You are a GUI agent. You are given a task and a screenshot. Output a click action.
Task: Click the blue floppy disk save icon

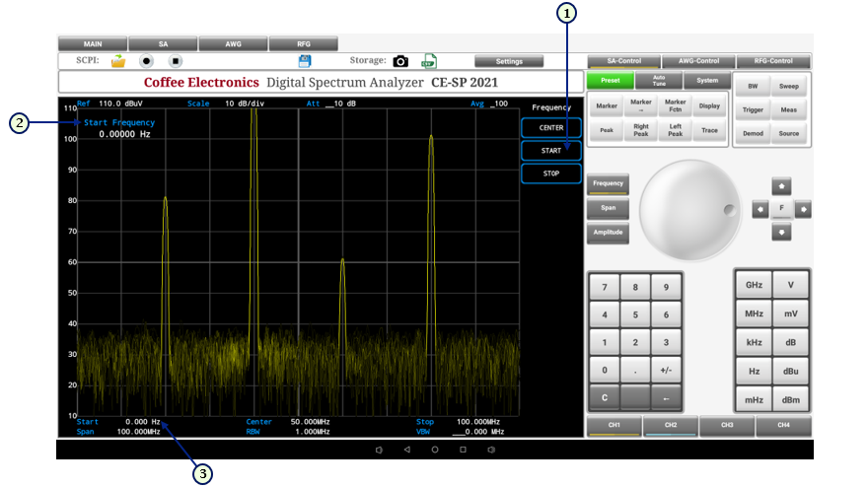[x=305, y=61]
